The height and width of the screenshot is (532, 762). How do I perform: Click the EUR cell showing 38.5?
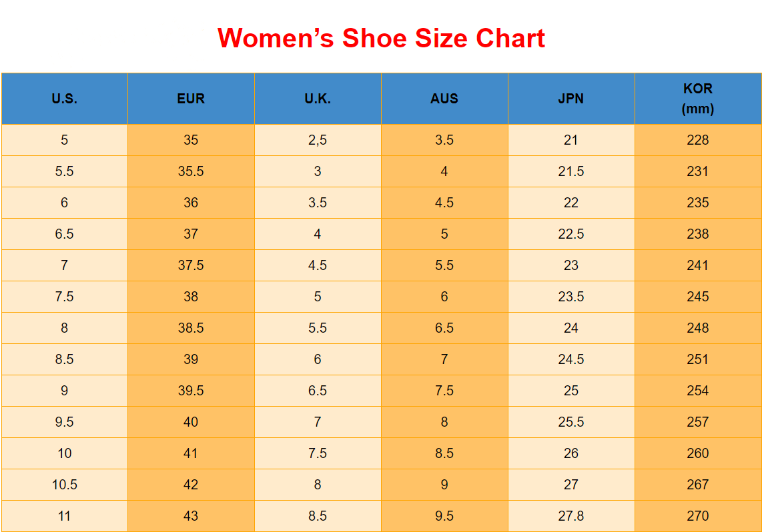point(191,328)
